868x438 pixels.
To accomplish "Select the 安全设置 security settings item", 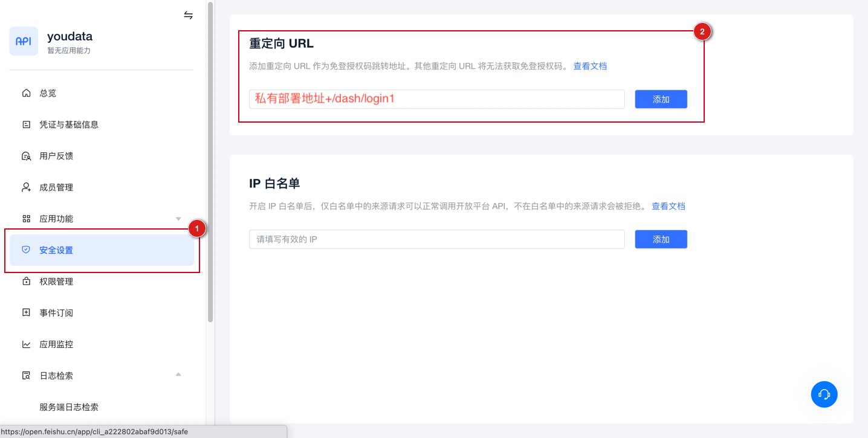I will click(x=55, y=250).
